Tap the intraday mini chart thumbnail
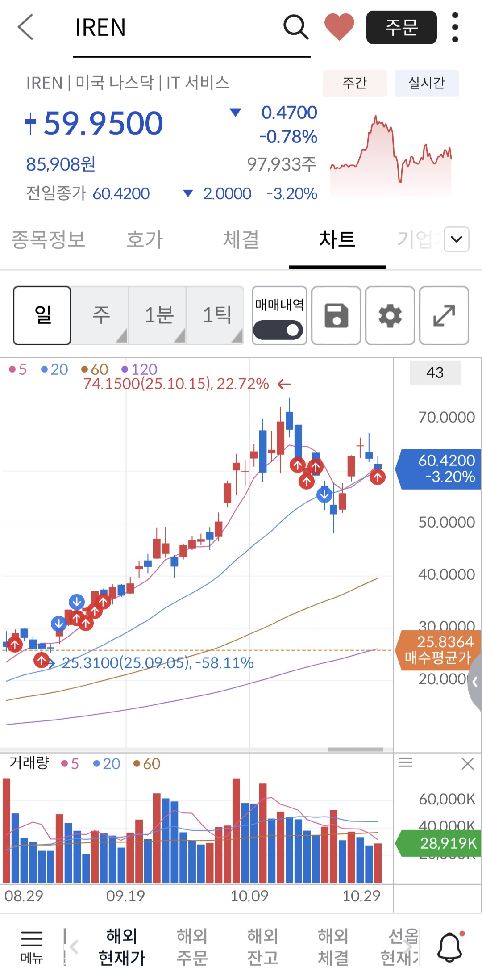The width and height of the screenshot is (482, 980). pyautogui.click(x=391, y=155)
